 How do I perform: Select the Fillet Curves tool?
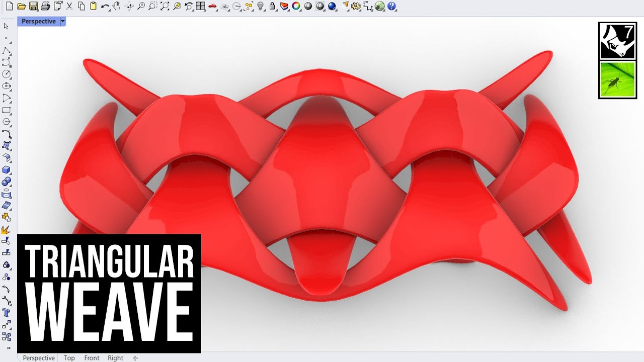coord(7,134)
